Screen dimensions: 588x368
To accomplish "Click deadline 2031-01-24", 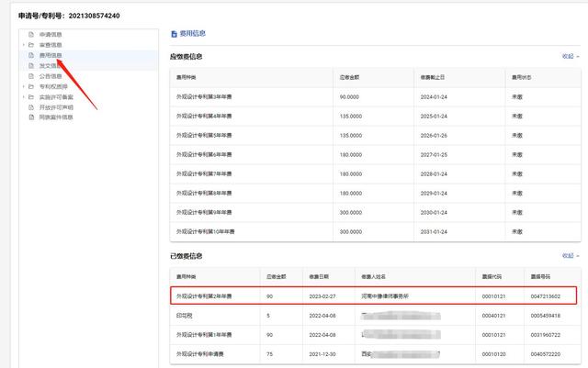I will (434, 232).
